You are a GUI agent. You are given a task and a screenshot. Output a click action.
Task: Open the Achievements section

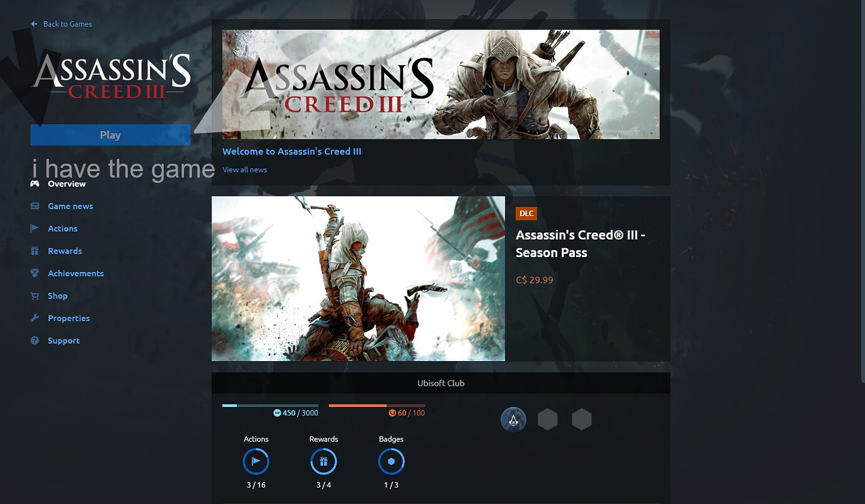click(76, 273)
